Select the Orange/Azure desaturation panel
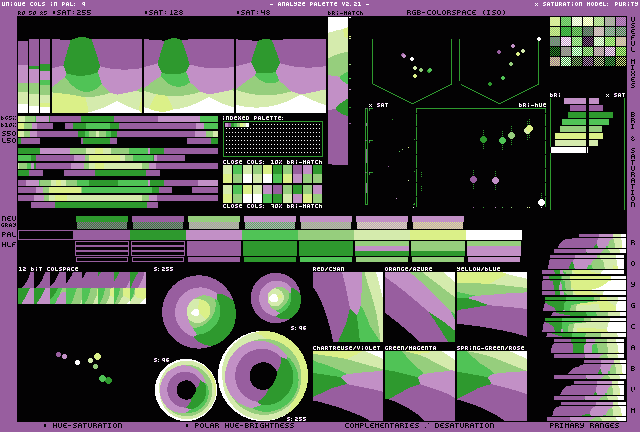This screenshot has height=432, width=640. pos(419,308)
